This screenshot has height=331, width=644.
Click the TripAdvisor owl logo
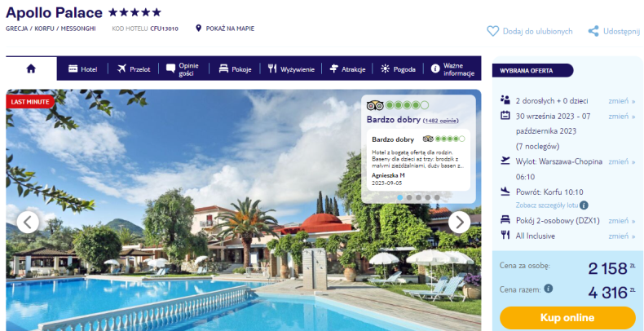pyautogui.click(x=374, y=105)
